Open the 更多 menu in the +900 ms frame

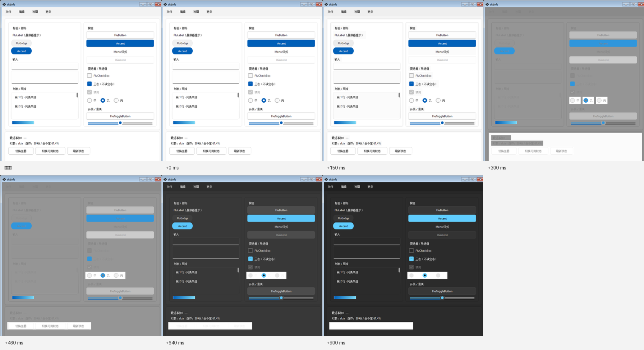tap(370, 187)
